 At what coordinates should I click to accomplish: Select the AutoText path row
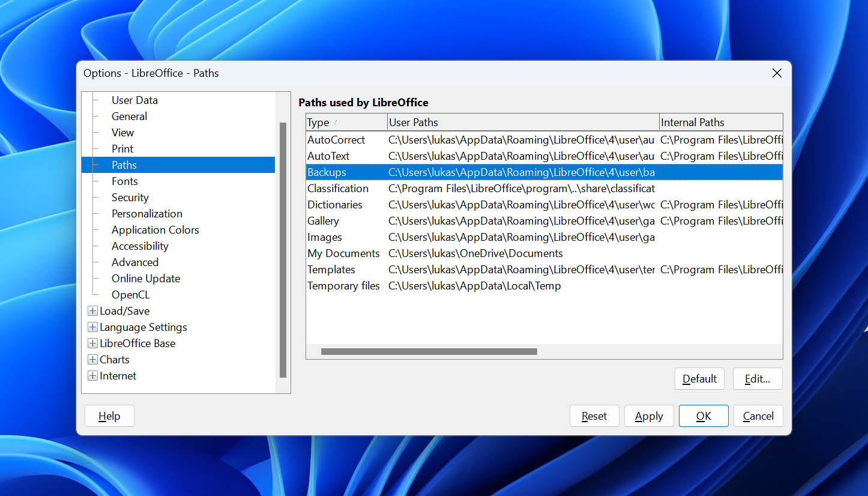(544, 156)
